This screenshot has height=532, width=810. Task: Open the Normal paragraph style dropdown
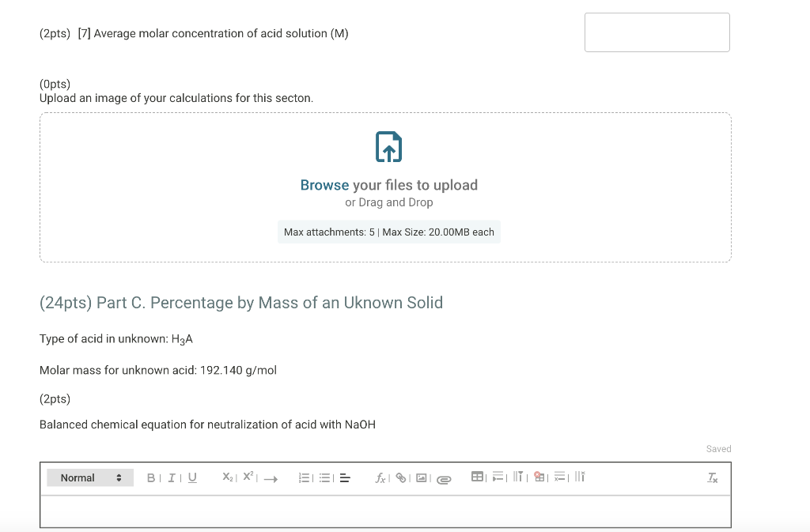point(89,477)
